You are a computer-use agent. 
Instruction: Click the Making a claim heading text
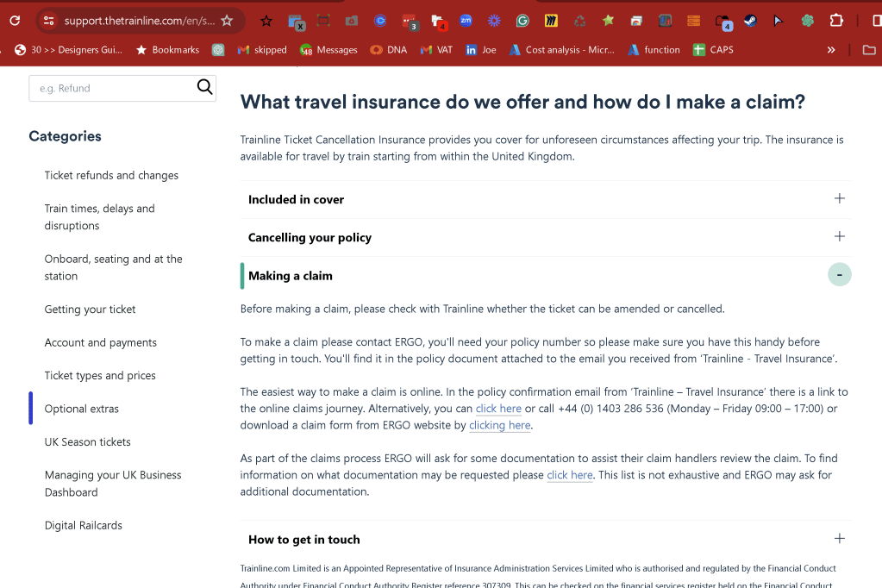click(x=291, y=276)
